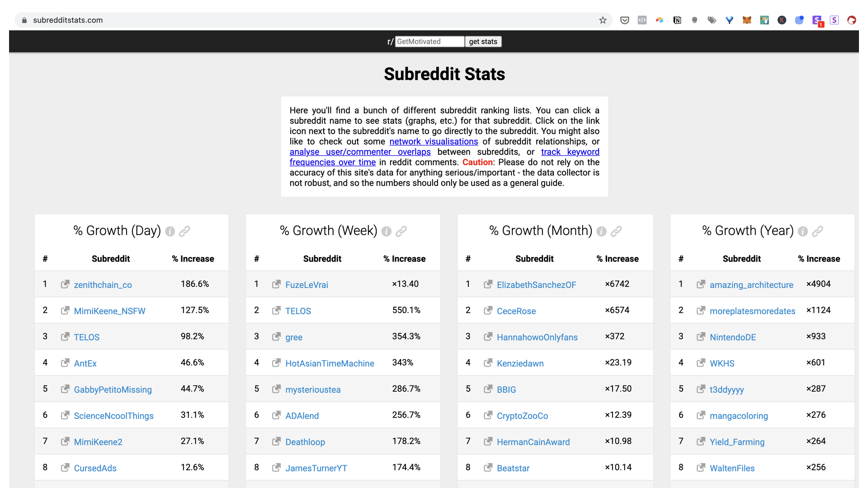Click the subredditstats.com address bar
Screen dimensions: 868x488
(x=312, y=20)
